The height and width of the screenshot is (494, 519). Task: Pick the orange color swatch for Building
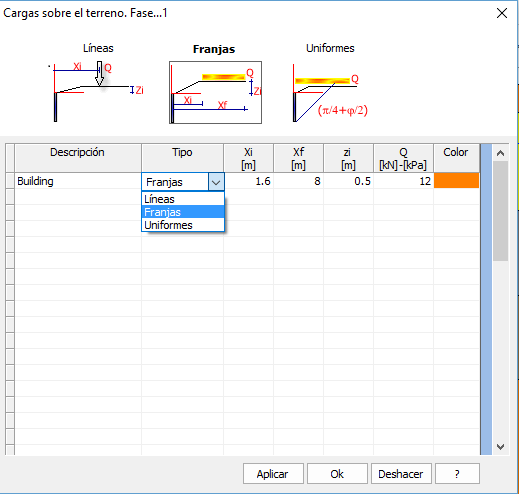click(456, 181)
